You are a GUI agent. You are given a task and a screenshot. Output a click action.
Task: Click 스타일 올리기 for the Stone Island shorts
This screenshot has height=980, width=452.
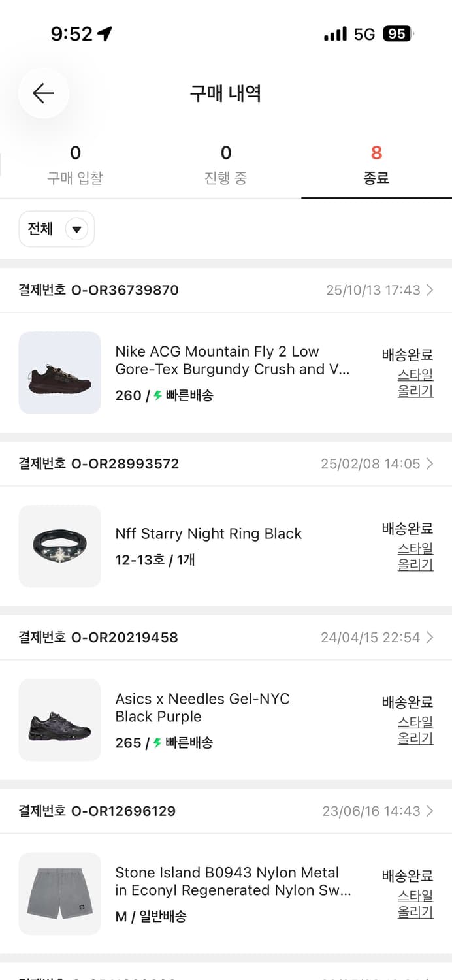click(x=415, y=904)
